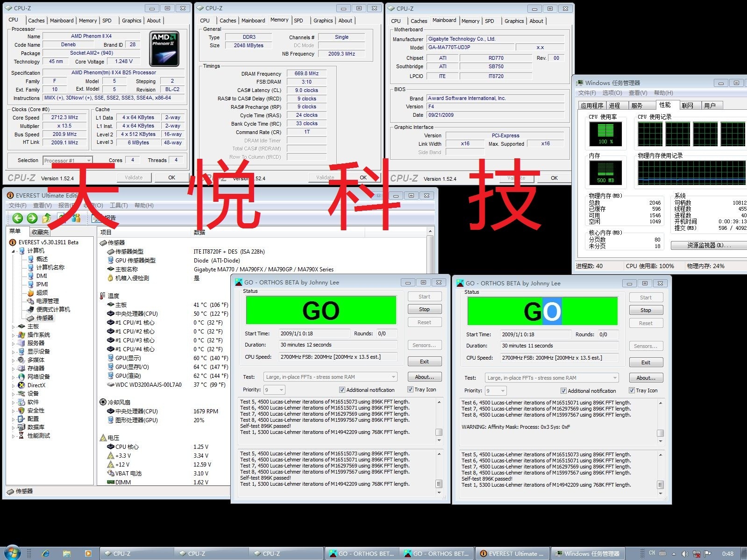The height and width of the screenshot is (560, 747).
Task: Click the volume speaker icon in system tray
Action: click(684, 553)
